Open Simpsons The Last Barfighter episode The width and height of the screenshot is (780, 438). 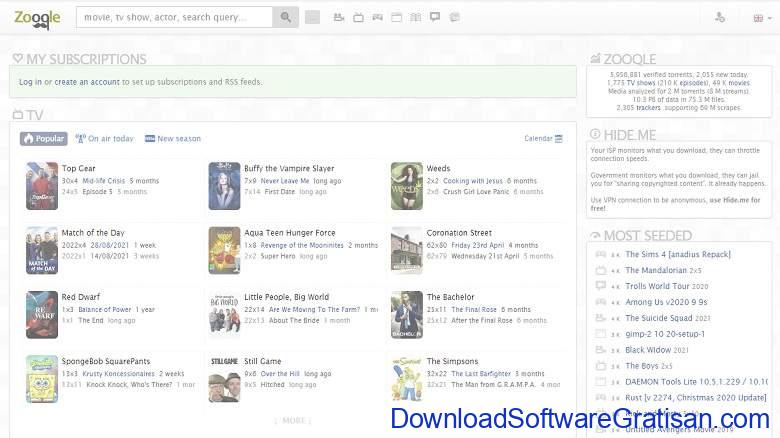(481, 373)
